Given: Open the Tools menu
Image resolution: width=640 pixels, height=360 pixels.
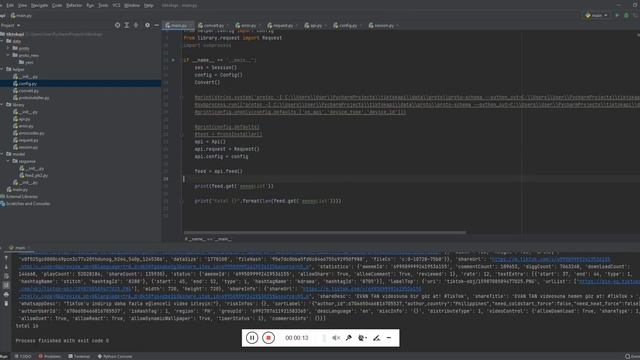Looking at the screenshot, I should (x=103, y=5).
